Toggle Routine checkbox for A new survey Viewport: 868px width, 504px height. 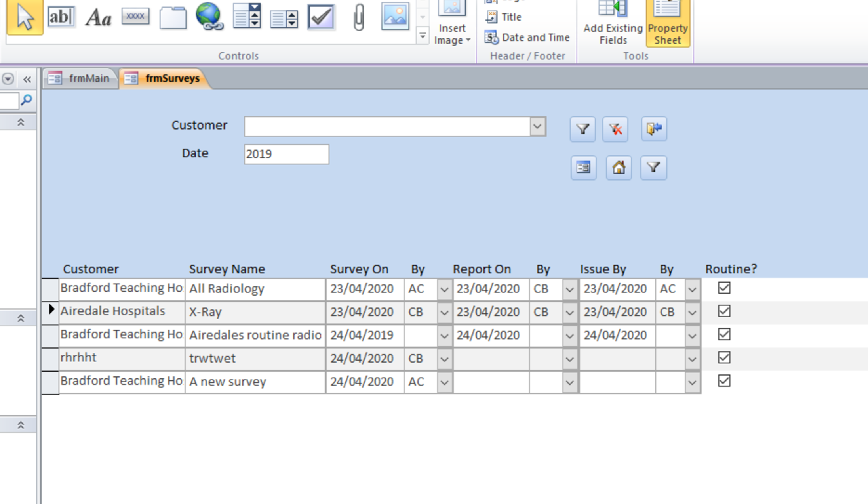[x=724, y=381]
